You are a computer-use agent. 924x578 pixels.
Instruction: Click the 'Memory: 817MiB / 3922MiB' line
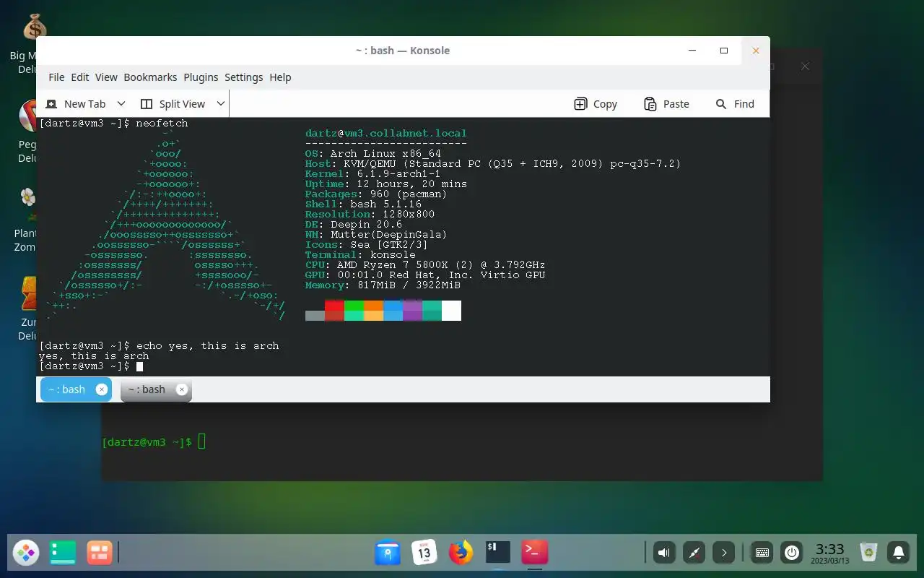pos(383,285)
